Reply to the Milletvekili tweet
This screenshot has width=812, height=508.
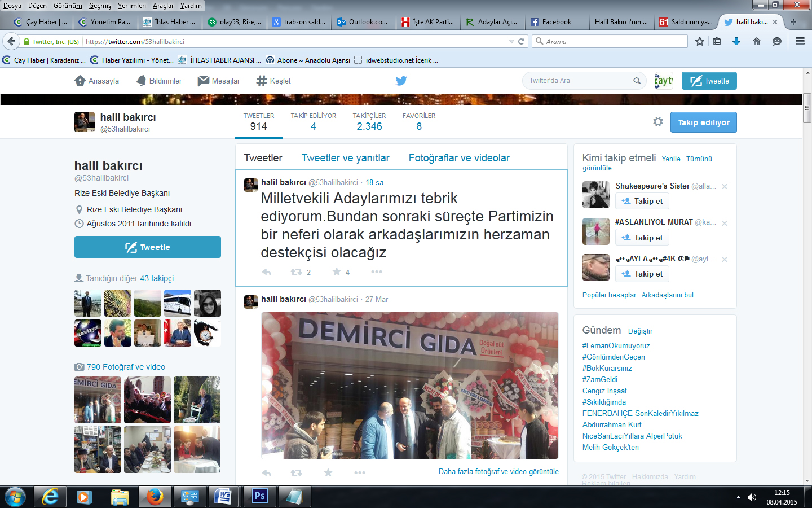[267, 272]
